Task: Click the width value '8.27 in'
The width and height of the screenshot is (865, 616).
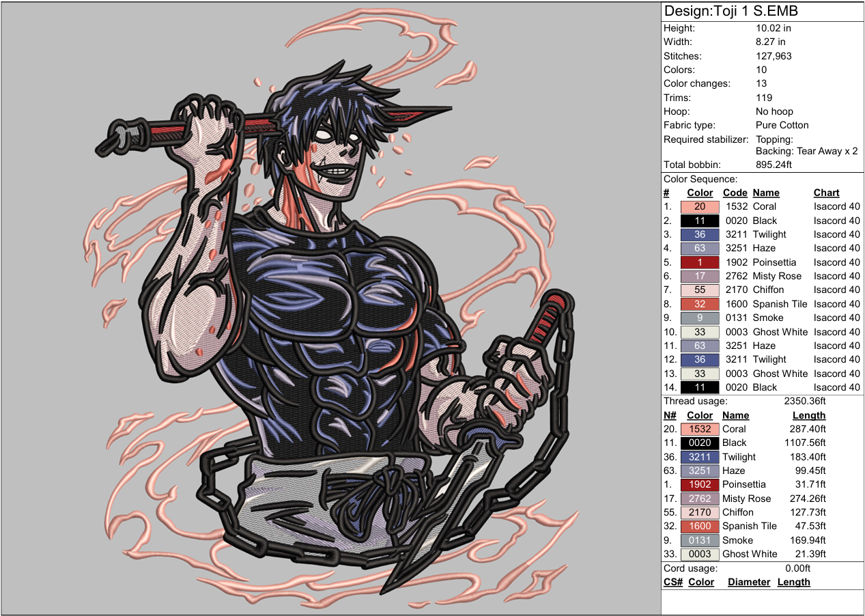Action: [771, 42]
